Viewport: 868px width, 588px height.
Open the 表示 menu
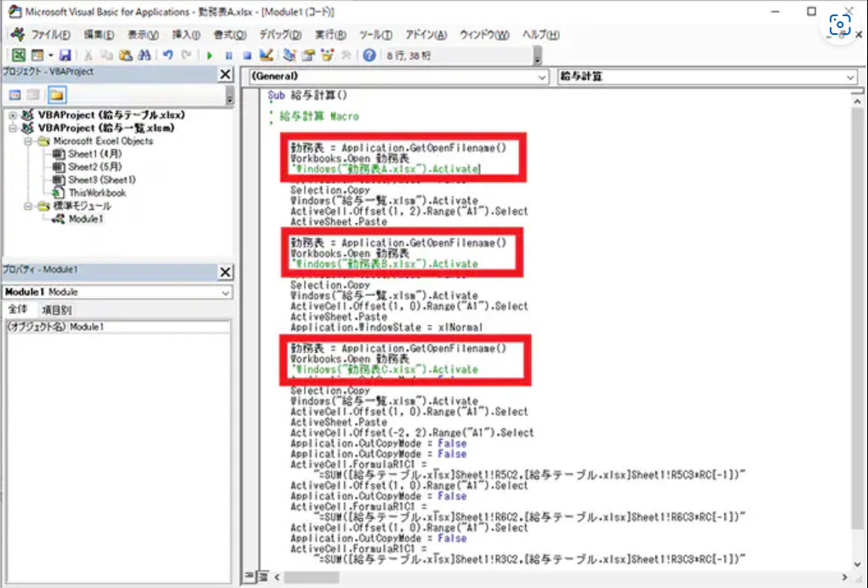[x=143, y=34]
